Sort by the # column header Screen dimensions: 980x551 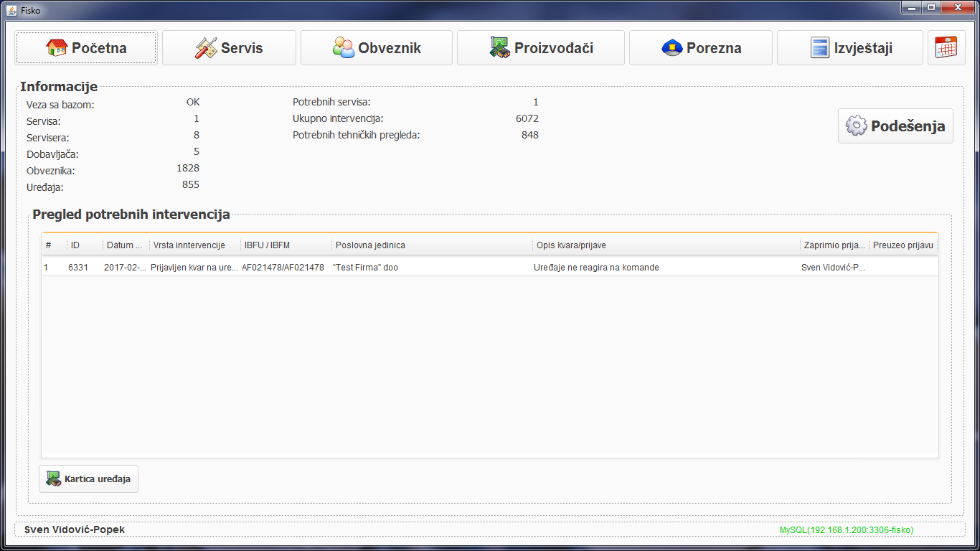(55, 245)
